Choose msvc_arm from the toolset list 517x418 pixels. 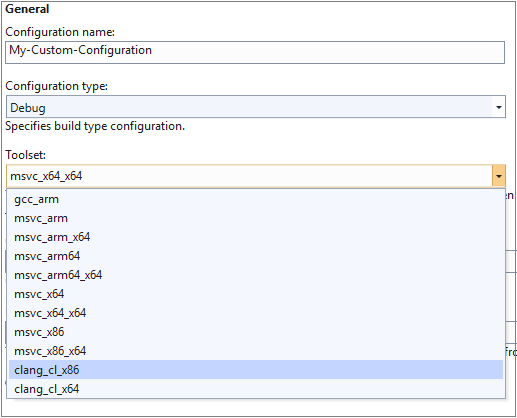point(256,218)
